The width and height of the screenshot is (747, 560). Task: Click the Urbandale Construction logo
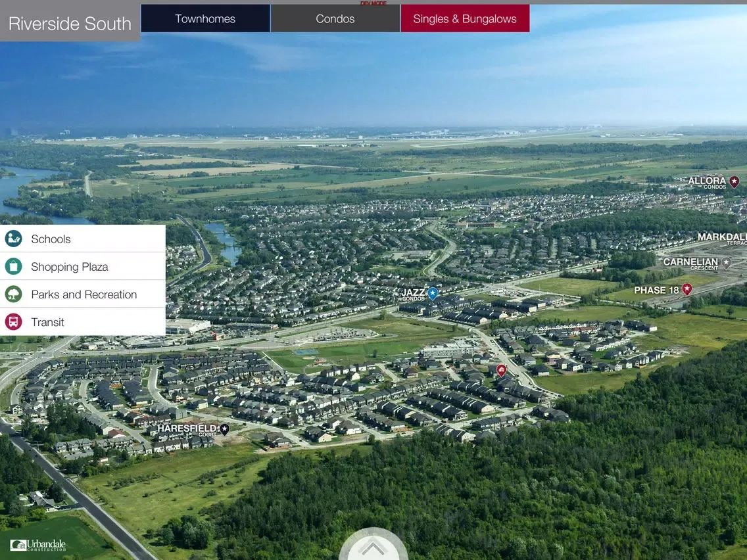click(x=37, y=545)
